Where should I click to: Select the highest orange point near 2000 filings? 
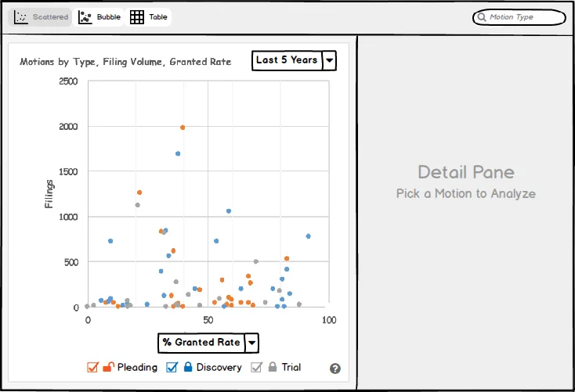[183, 128]
